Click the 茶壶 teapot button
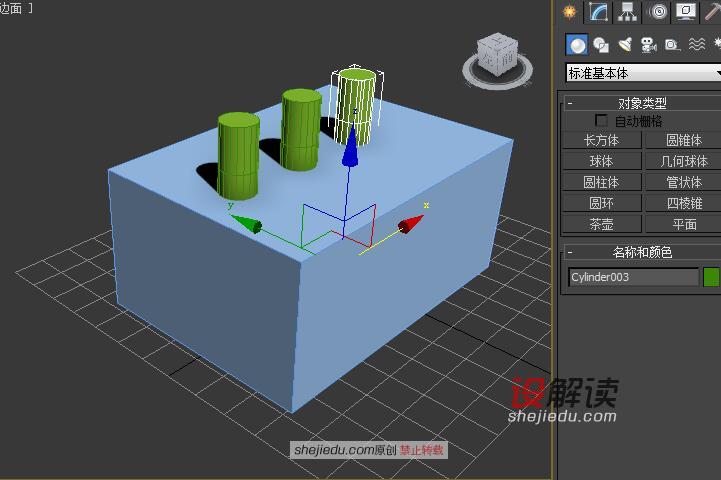This screenshot has height=480, width=721. click(601, 224)
